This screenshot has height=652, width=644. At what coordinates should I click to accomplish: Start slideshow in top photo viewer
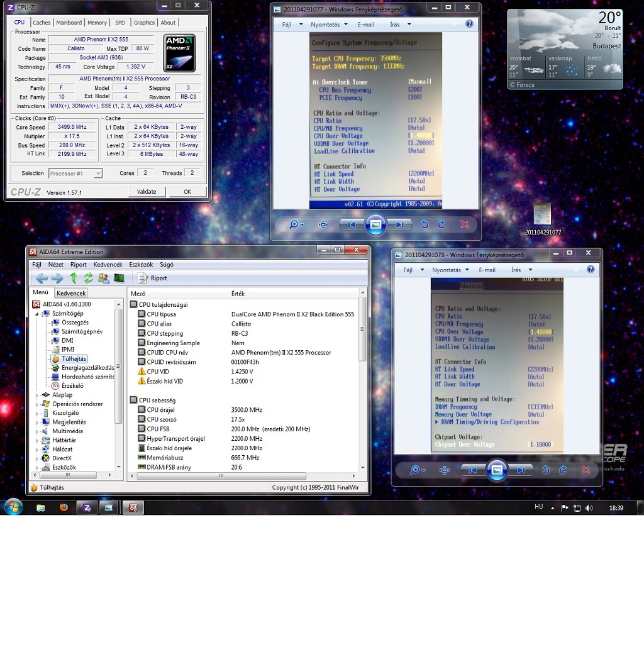[x=375, y=224]
